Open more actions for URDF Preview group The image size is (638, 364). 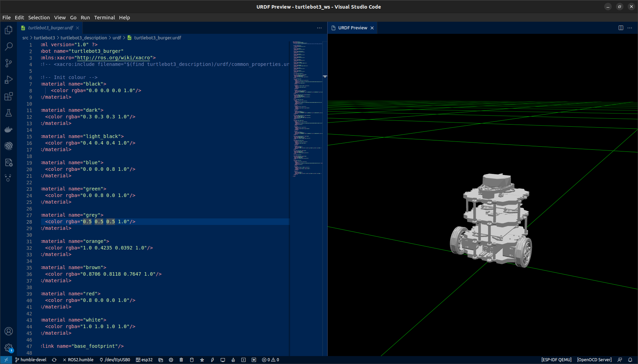[630, 28]
